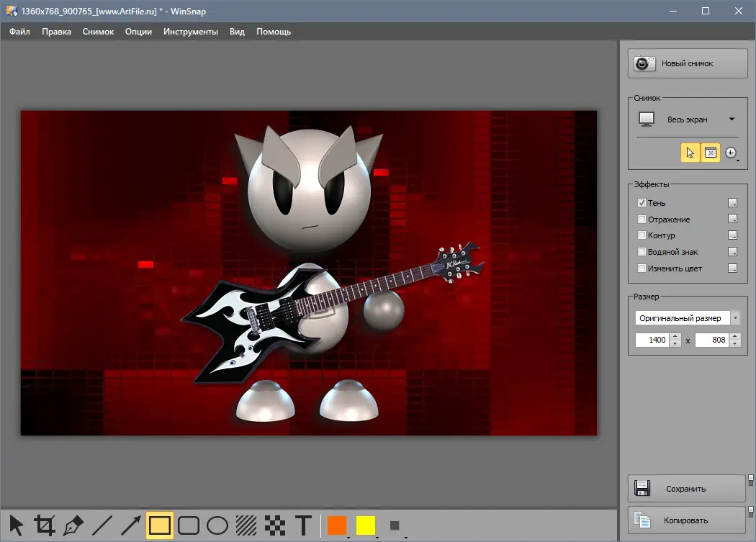Image resolution: width=756 pixels, height=542 pixels.
Task: Enable the Водяной знак checkbox
Action: pyautogui.click(x=642, y=252)
